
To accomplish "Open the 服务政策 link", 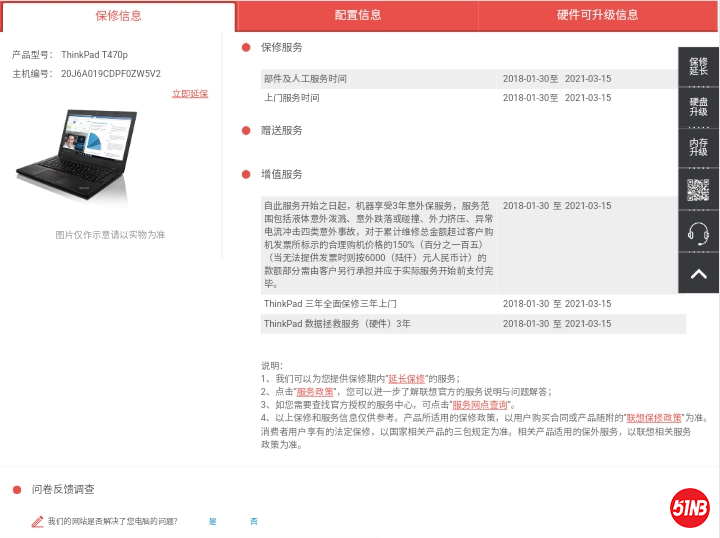I will click(315, 392).
